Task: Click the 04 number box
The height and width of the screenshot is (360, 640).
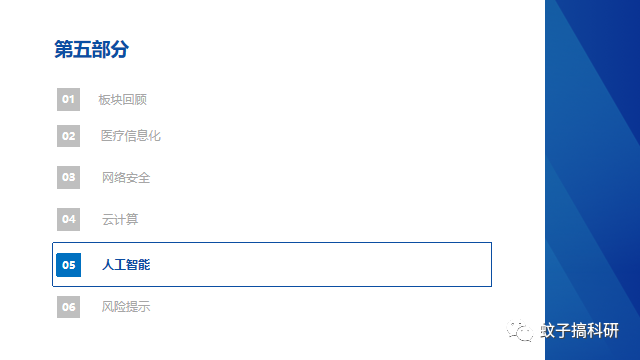Action: click(x=68, y=219)
